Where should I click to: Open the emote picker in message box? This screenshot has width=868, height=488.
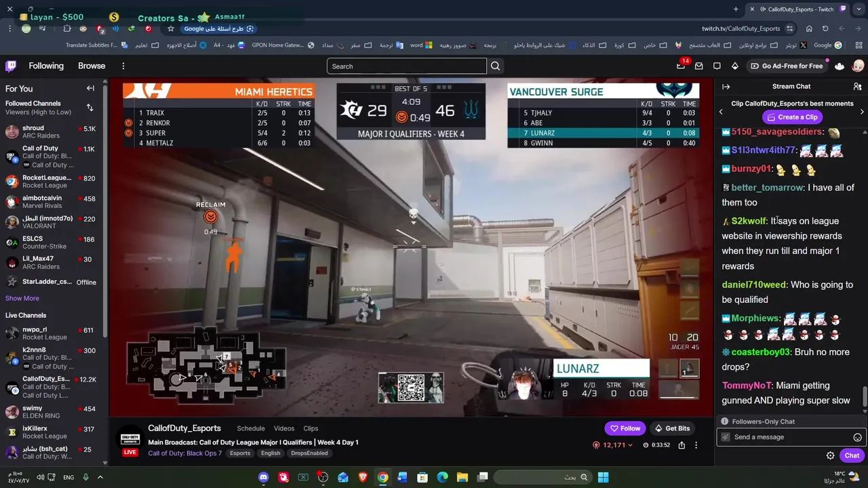857,437
